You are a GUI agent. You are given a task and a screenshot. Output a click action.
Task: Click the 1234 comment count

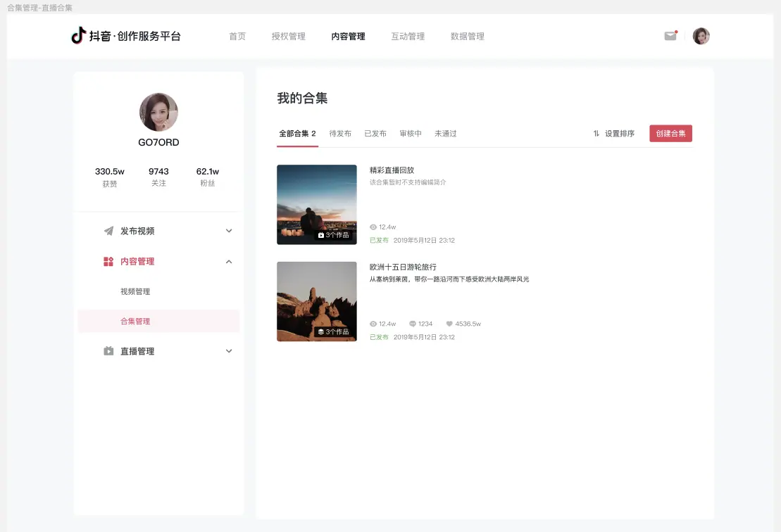coord(425,324)
